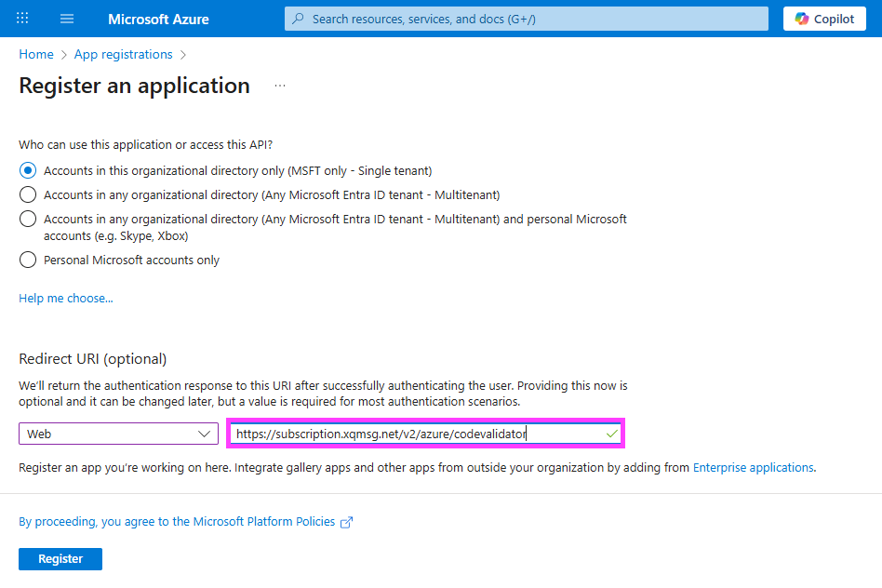
Task: Select multitenant organizational directory option
Action: (28, 194)
